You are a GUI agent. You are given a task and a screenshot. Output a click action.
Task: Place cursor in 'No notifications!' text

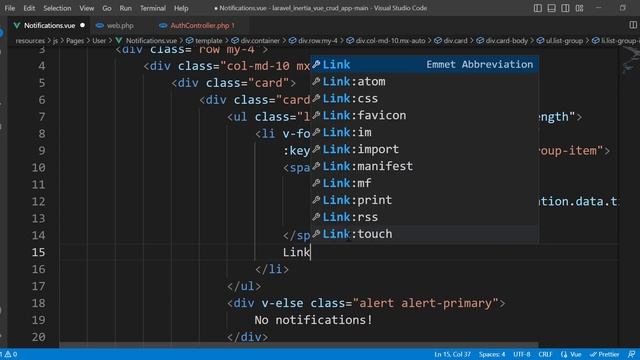pyautogui.click(x=313, y=320)
